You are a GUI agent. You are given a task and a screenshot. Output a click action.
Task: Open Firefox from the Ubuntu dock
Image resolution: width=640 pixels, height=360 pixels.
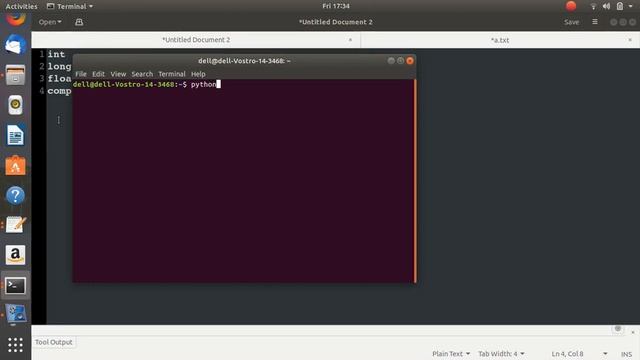tap(16, 19)
